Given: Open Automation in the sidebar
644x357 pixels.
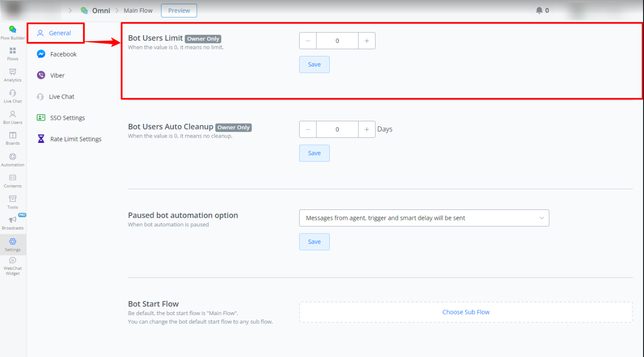Looking at the screenshot, I should click(13, 159).
